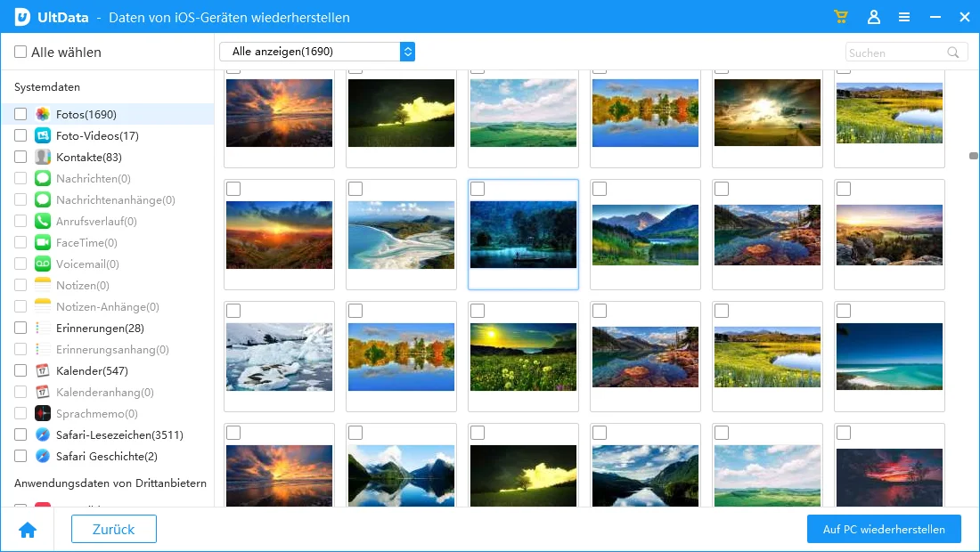
Task: Click the Kontakte icon in sidebar
Action: (x=43, y=158)
